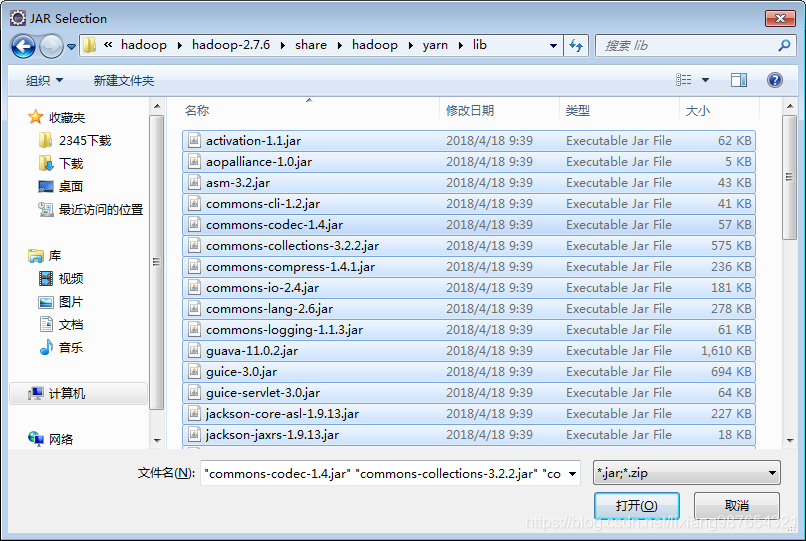Select the share breadcrumb
This screenshot has width=806, height=541.
click(x=310, y=45)
